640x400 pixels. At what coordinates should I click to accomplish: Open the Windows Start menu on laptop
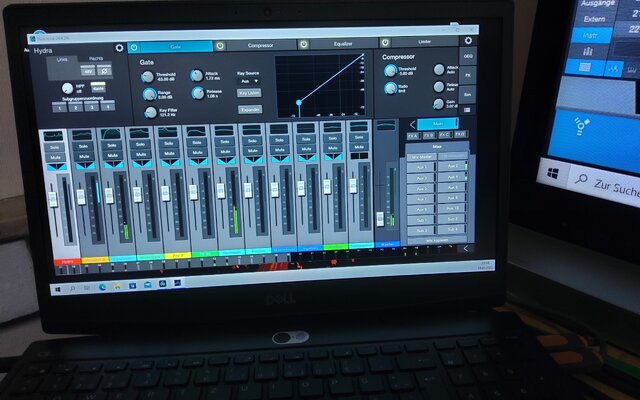point(58,289)
